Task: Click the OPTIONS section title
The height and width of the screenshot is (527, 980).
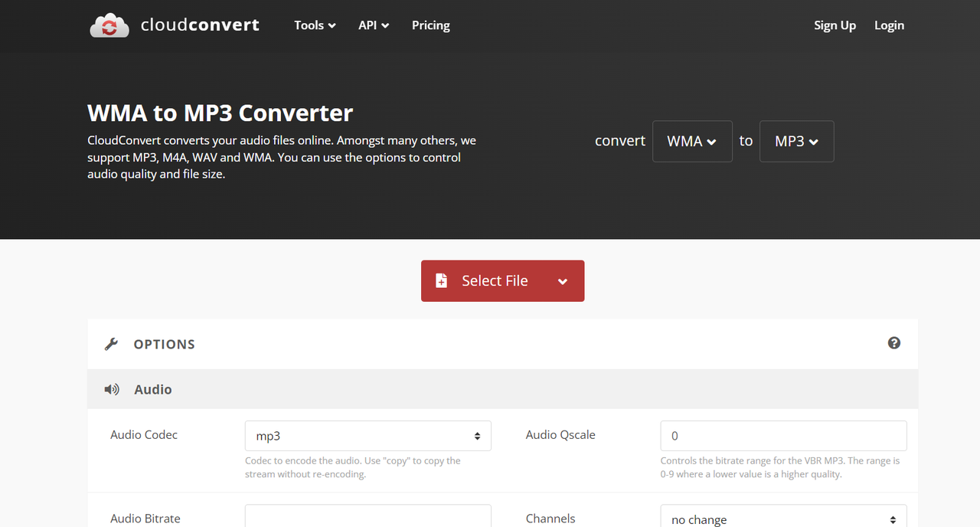Action: (165, 344)
